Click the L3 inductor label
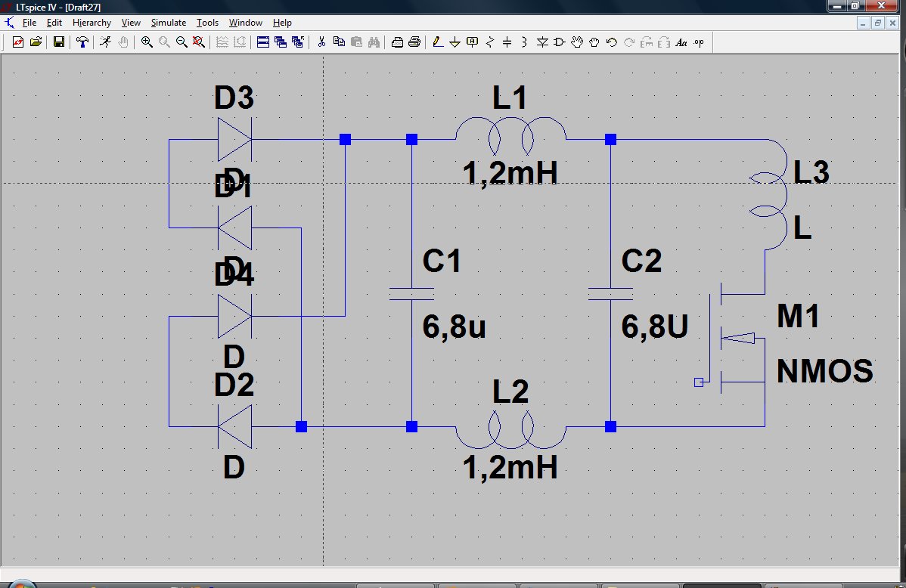 tap(811, 172)
